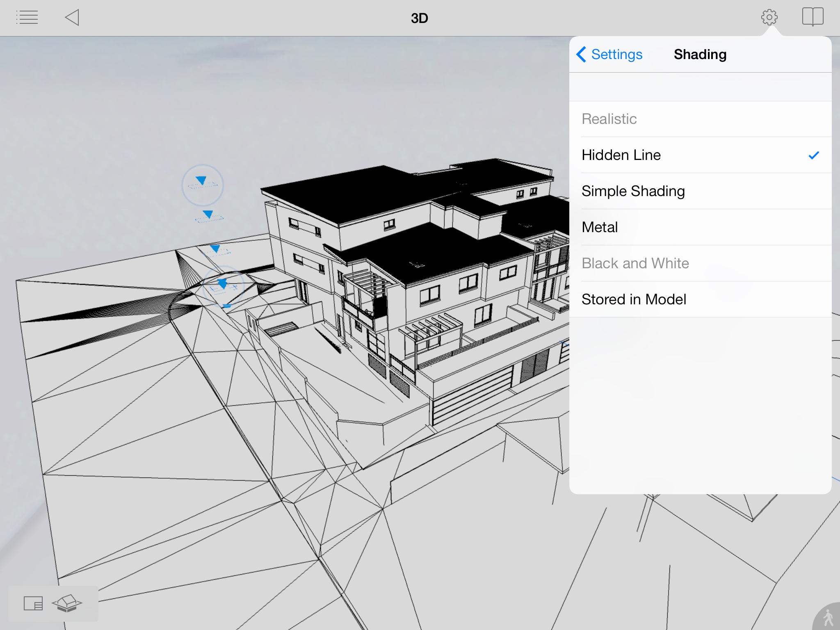The height and width of the screenshot is (630, 840).
Task: Go back via the Settings chevron
Action: [x=581, y=54]
